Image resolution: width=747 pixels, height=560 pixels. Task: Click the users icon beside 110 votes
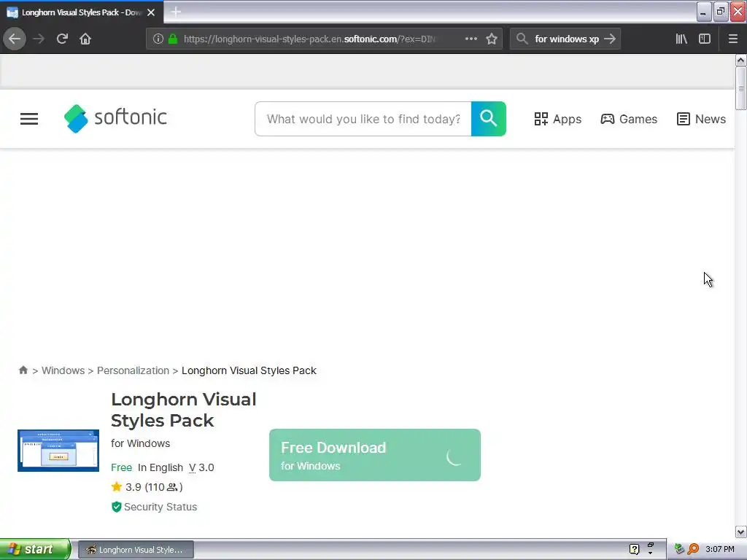[172, 487]
